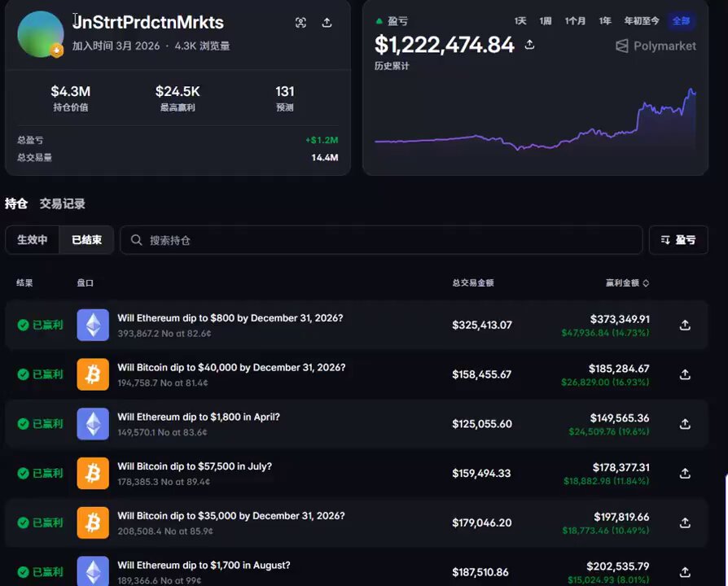Open Will Ethereum dip to $1,800 in April?

coord(199,417)
